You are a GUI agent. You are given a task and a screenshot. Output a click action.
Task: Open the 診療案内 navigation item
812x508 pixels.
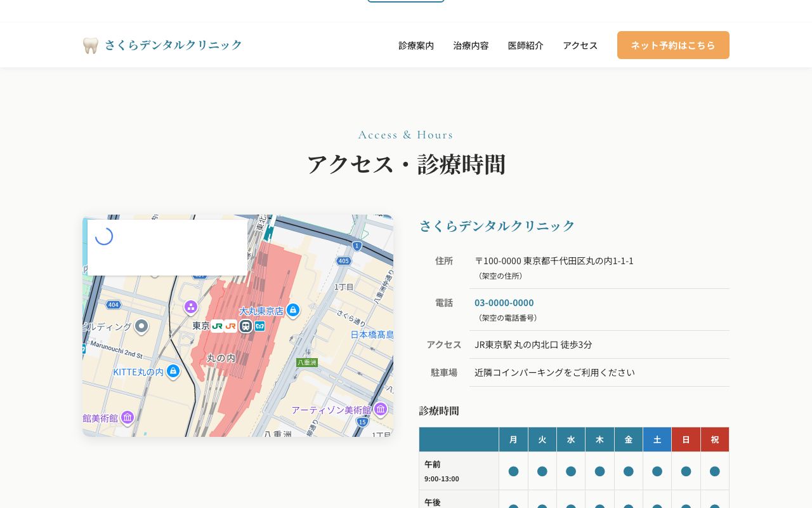click(416, 45)
